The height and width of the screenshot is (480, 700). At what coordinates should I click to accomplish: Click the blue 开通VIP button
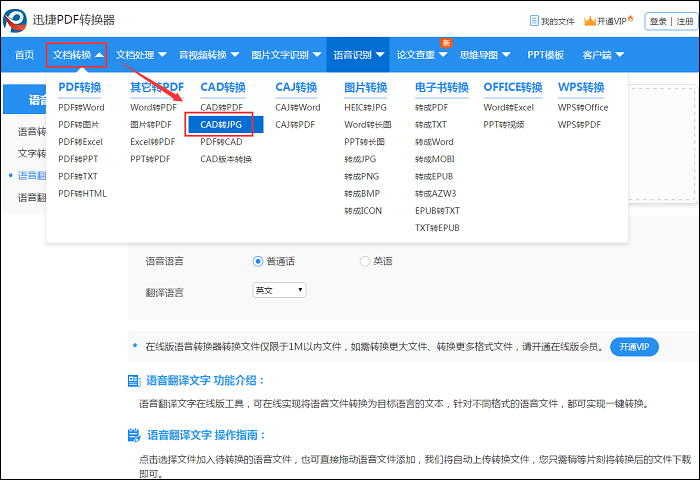[634, 347]
